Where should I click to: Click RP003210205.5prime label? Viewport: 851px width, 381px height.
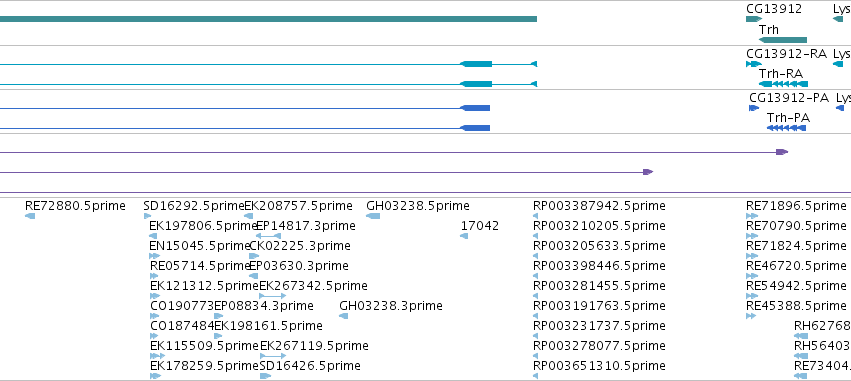coord(599,226)
